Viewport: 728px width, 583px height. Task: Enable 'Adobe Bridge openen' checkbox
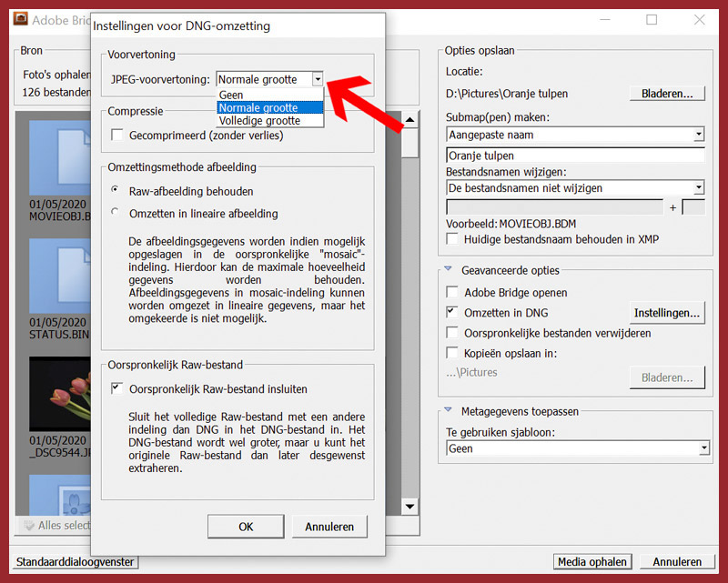[x=451, y=292]
